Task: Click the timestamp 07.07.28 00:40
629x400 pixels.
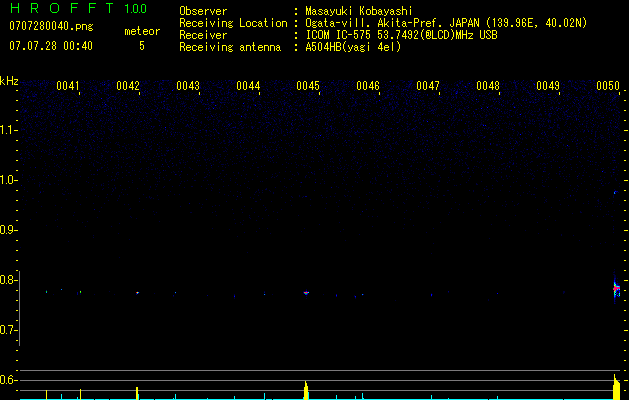Action: click(51, 46)
